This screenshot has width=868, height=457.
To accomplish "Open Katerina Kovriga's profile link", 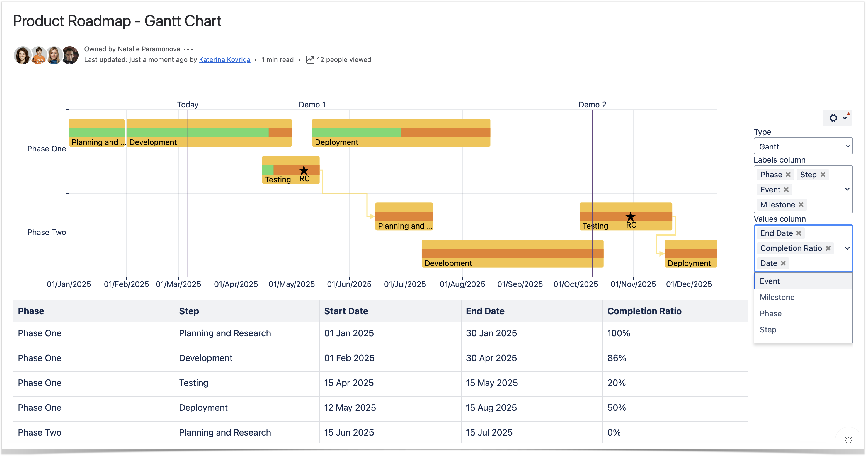I will 224,60.
